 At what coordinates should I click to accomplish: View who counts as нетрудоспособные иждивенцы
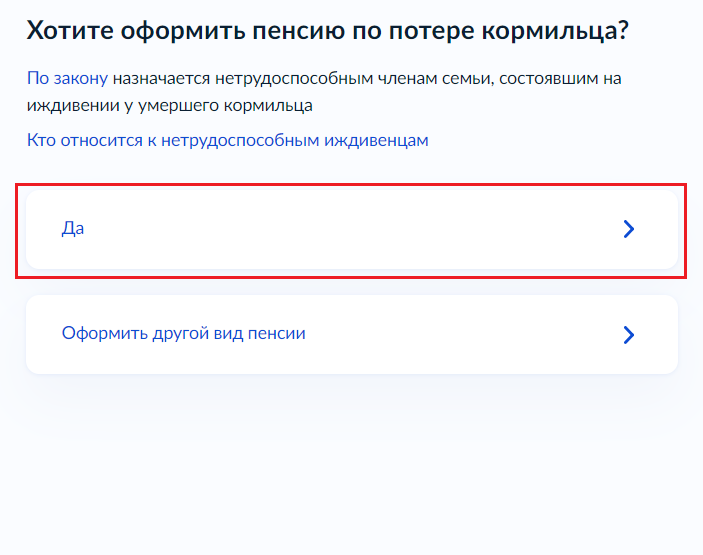pyautogui.click(x=227, y=140)
